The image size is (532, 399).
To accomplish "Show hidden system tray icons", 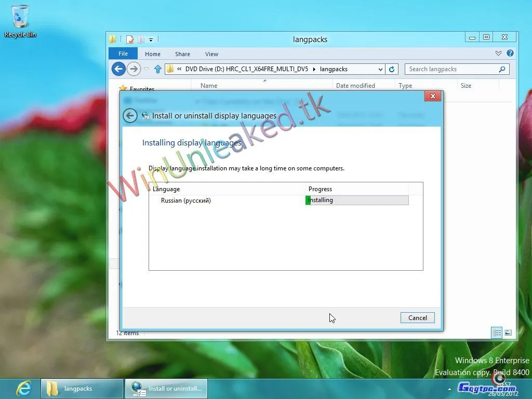I will pyautogui.click(x=449, y=389).
